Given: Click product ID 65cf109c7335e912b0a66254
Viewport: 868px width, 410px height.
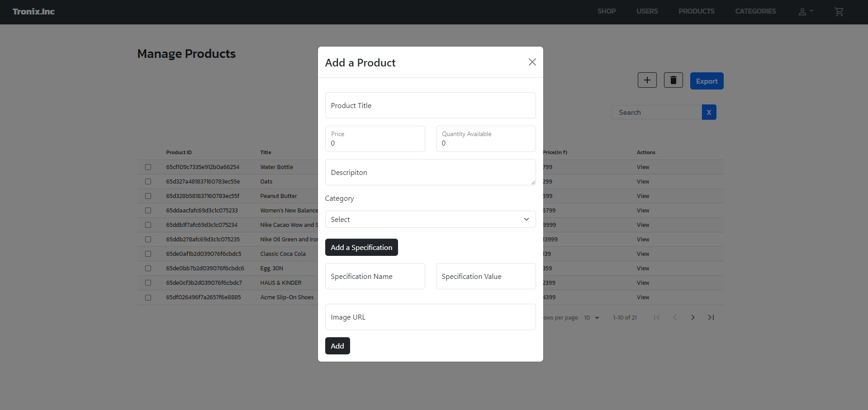Looking at the screenshot, I should coord(203,167).
